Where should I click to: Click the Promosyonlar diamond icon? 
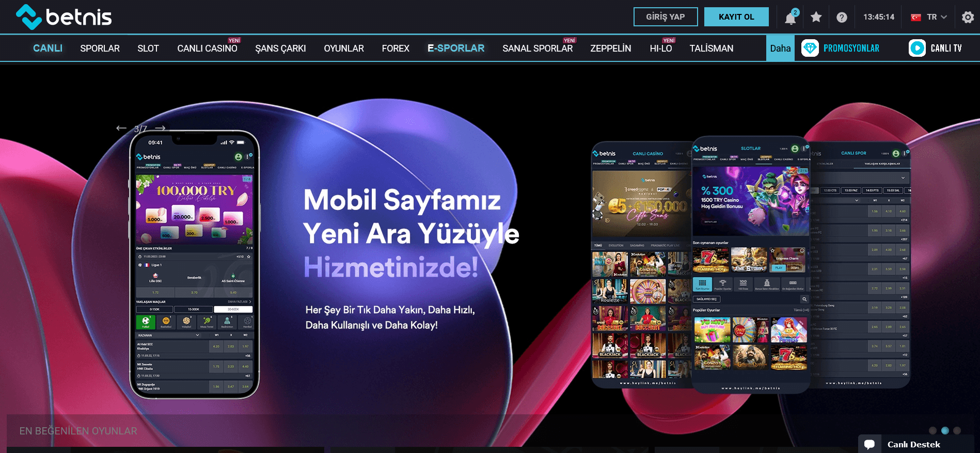810,48
